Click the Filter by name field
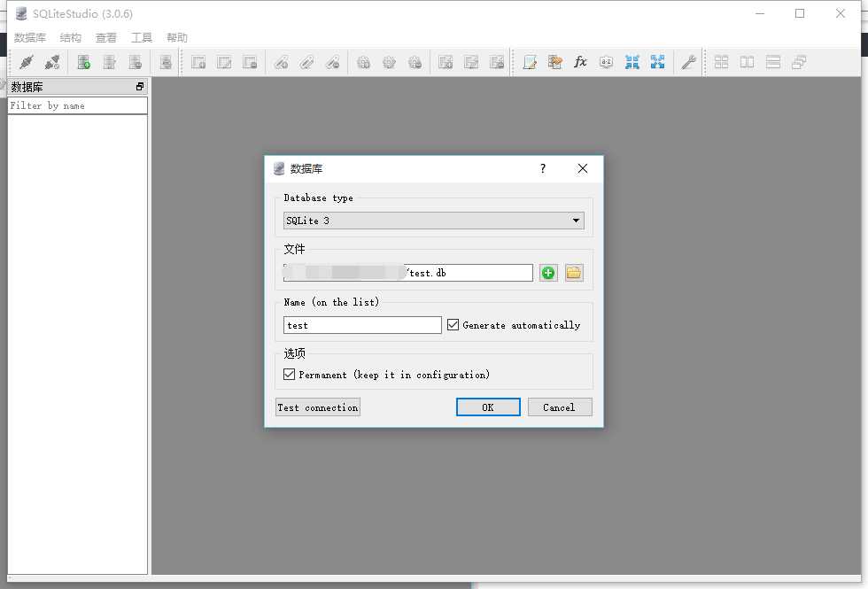Screen dimensions: 868x589 (x=78, y=105)
